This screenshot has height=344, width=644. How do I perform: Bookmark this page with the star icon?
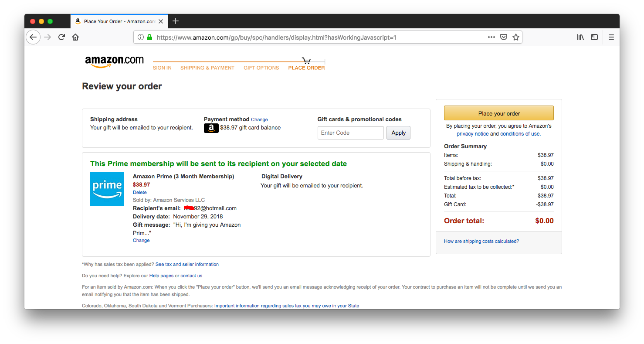(x=516, y=37)
